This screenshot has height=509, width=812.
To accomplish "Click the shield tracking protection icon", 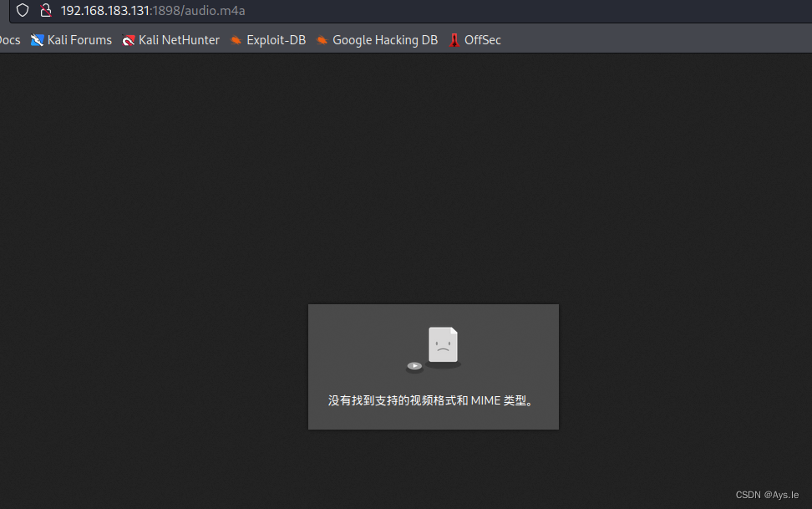I will [23, 10].
